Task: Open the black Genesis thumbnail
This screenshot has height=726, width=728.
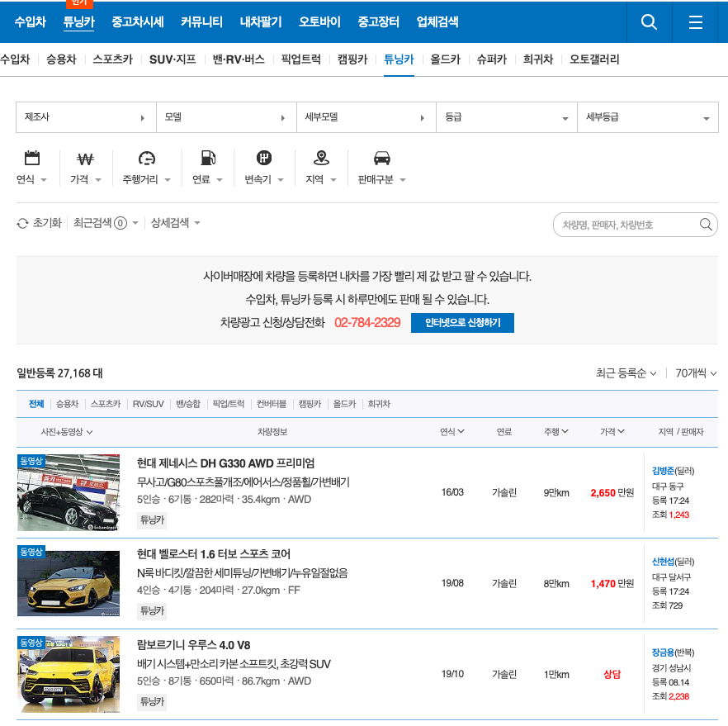Action: click(69, 492)
